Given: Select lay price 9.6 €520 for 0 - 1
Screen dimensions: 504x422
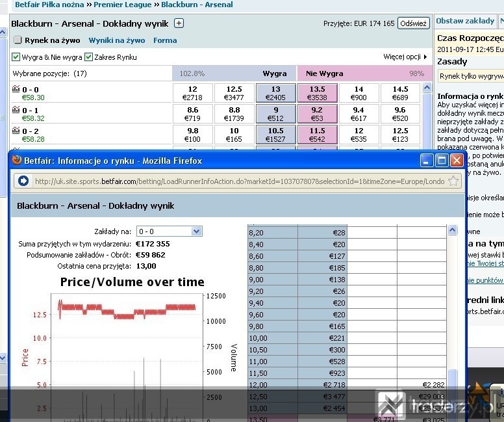Looking at the screenshot, I should [x=400, y=114].
